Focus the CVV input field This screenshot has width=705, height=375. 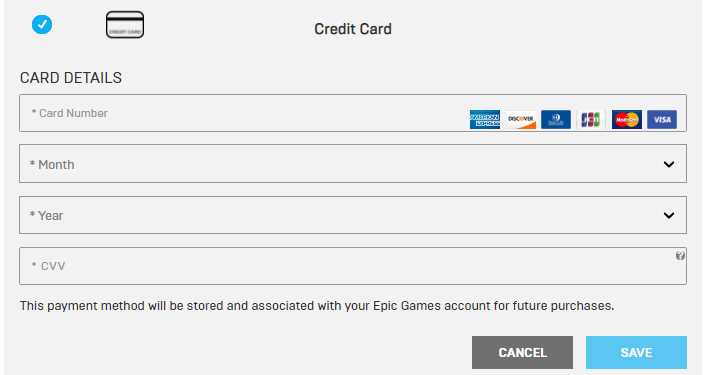click(353, 266)
